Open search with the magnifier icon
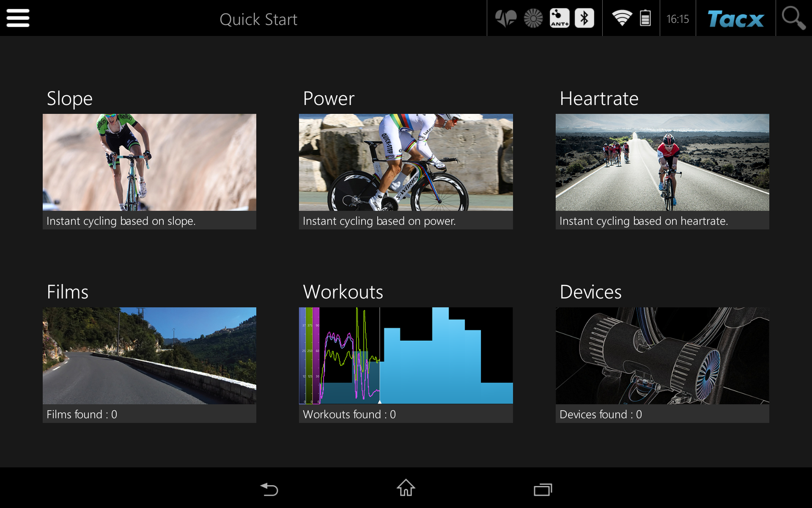The image size is (812, 508). point(793,18)
